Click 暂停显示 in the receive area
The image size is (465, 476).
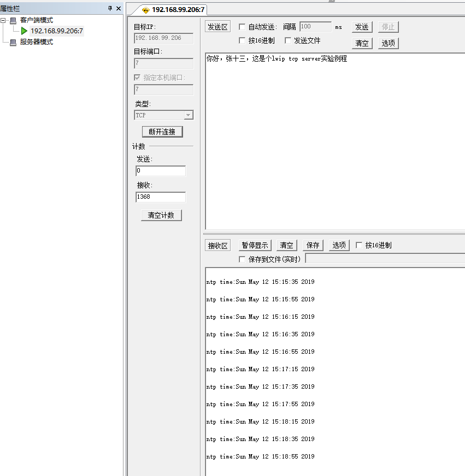point(254,245)
